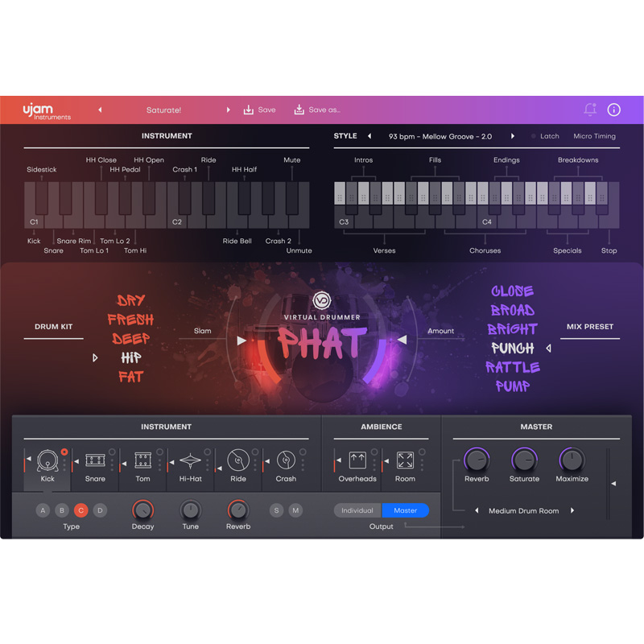
Task: Select next style with right arrow
Action: tap(513, 136)
